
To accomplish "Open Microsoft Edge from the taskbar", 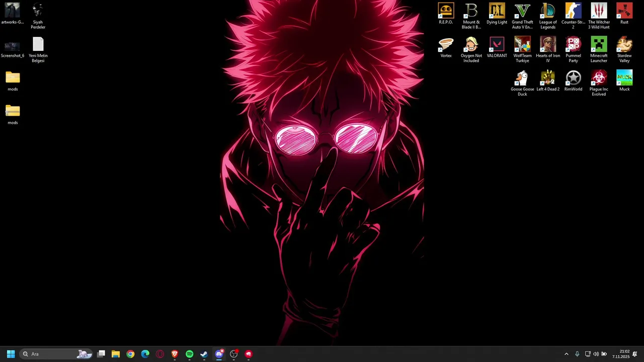I will 145,354.
